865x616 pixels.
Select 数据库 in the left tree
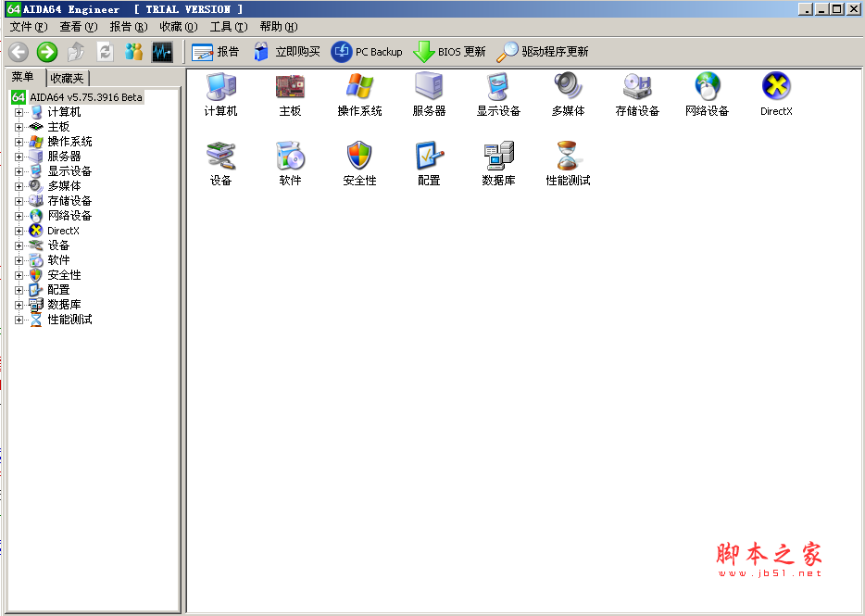pos(64,305)
